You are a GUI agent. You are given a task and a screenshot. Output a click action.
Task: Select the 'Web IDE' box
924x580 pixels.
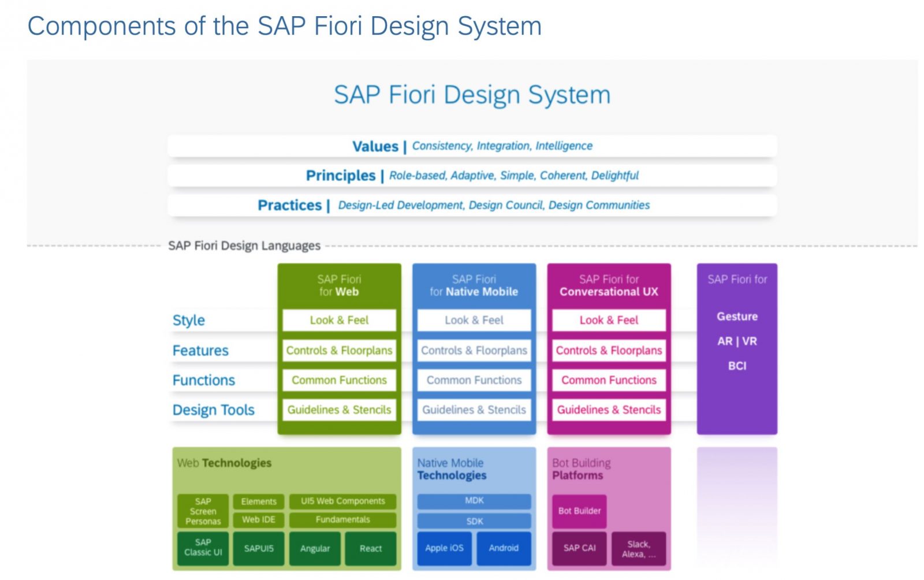point(259,519)
